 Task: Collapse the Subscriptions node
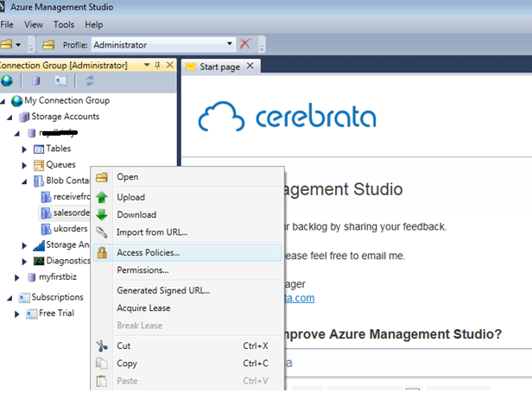click(9, 298)
